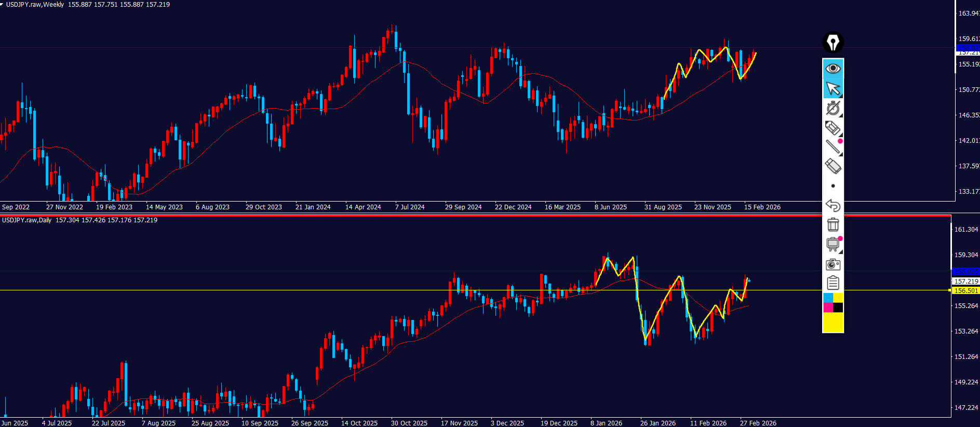The height and width of the screenshot is (427, 980).
Task: Select the pen drawing tool
Action: point(833,108)
